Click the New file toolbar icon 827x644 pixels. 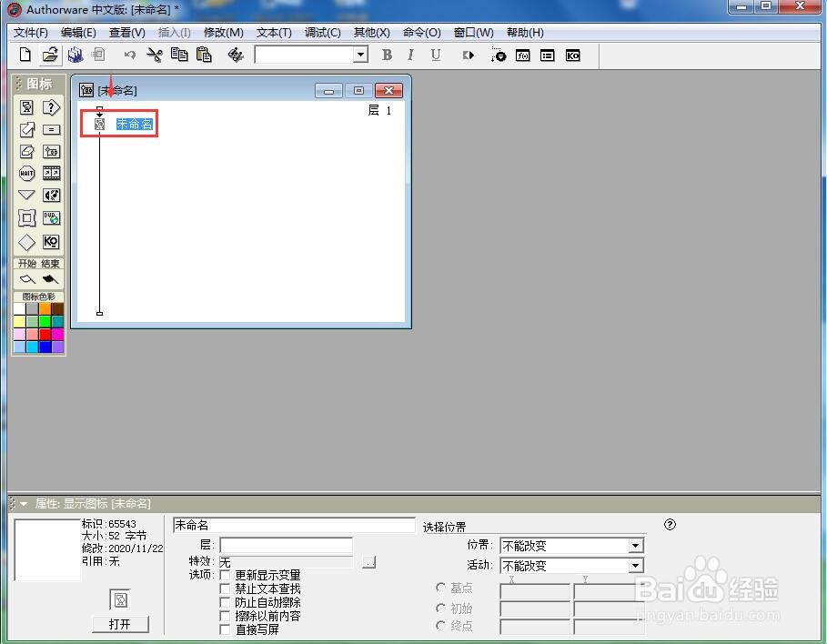point(25,55)
